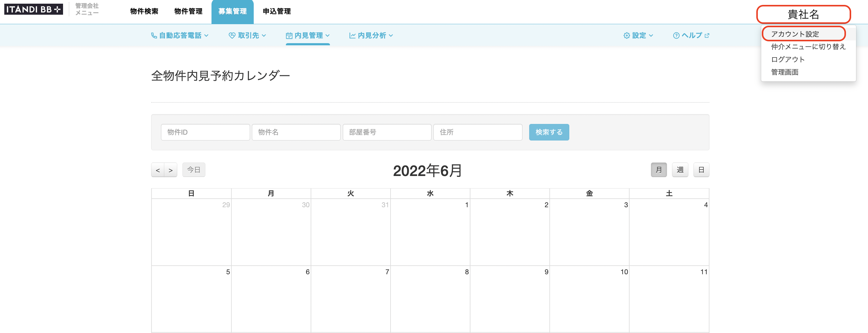This screenshot has height=333, width=868.
Task: Expand the 内見管理 dropdown chevron
Action: [x=327, y=36]
